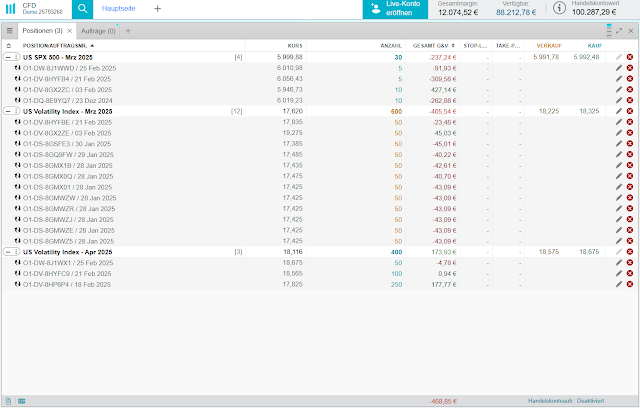Open the account info circle icon
Screen dimensions: 640x408
[x=559, y=8]
